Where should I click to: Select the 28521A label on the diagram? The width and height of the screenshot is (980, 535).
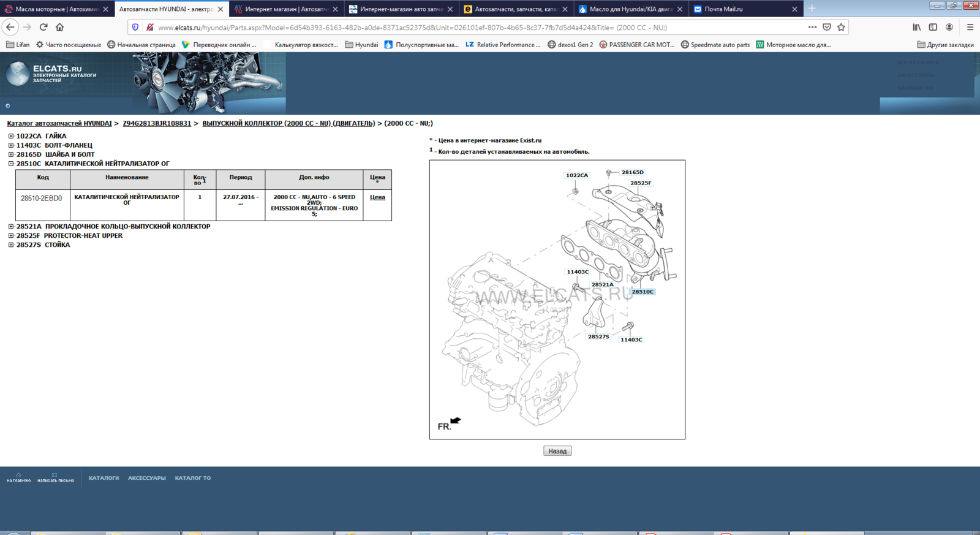point(602,284)
